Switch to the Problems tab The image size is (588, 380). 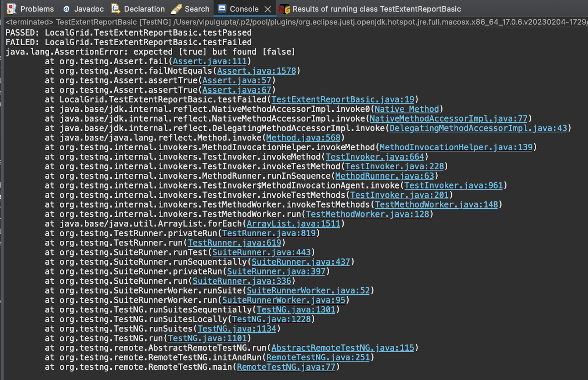37,8
